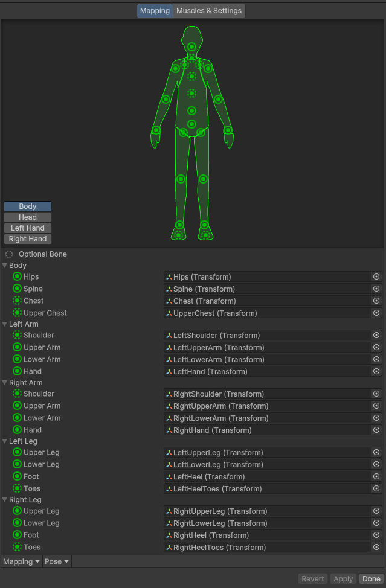Open object picker for LeftHeel field
The image size is (386, 588).
[376, 476]
